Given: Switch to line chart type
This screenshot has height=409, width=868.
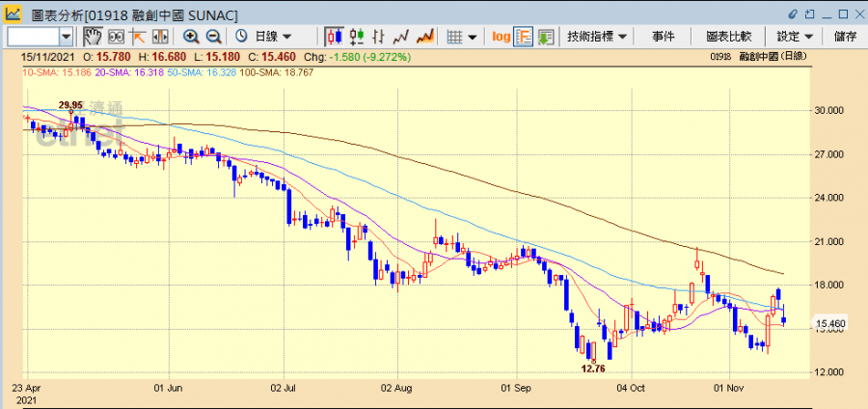Looking at the screenshot, I should point(401,36).
